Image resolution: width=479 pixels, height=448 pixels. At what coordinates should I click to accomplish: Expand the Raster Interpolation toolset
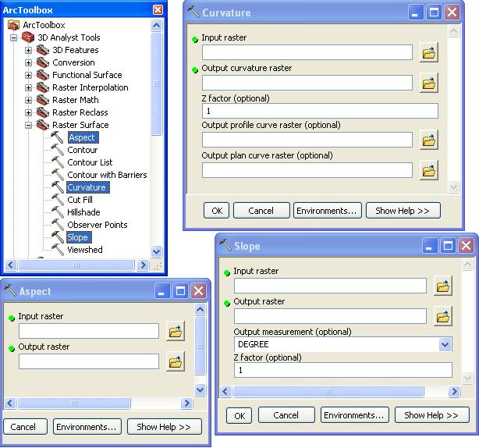(28, 88)
